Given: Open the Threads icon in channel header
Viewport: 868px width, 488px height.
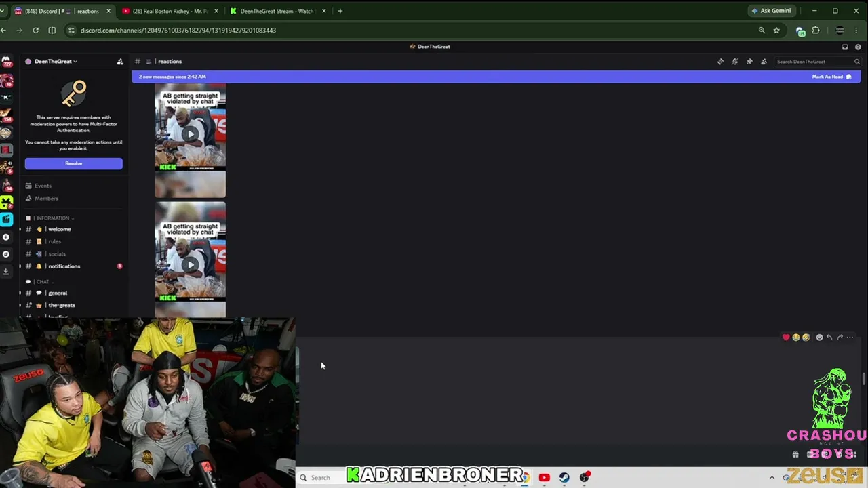Looking at the screenshot, I should [x=720, y=62].
